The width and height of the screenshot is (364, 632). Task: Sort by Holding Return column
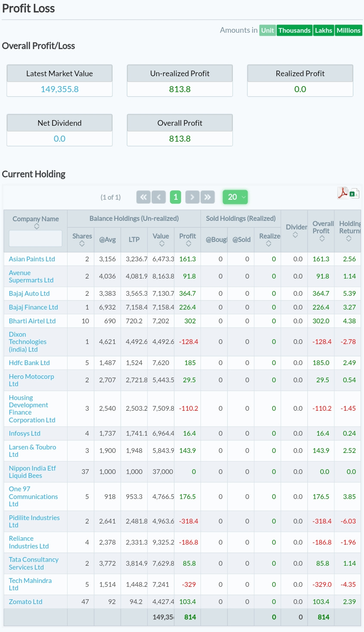(x=349, y=239)
